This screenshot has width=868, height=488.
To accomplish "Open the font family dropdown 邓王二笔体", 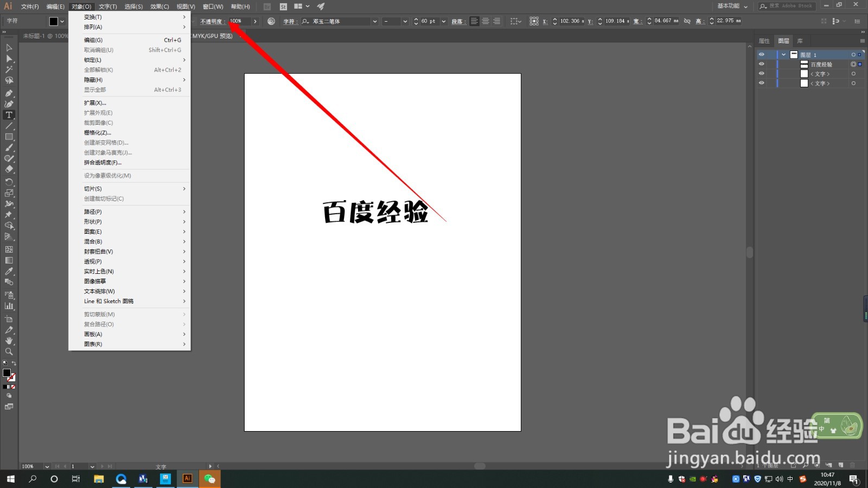I will [x=375, y=21].
